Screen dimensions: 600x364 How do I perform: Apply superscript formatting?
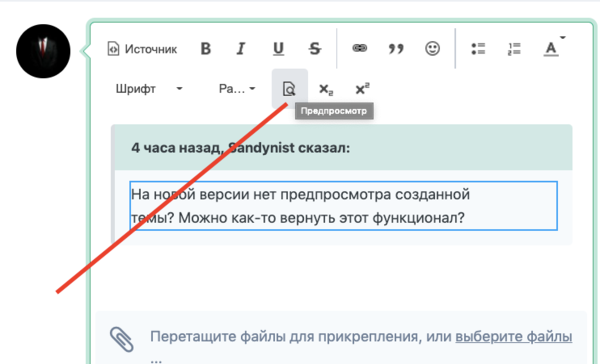click(x=362, y=89)
